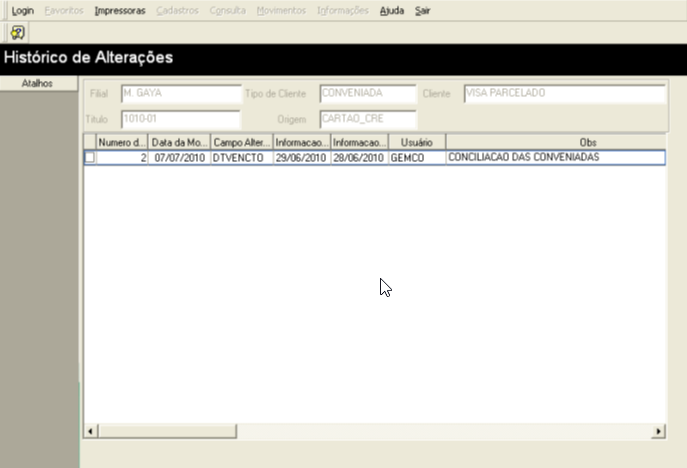Open the greyed Cadastros menu
The height and width of the screenshot is (468, 687).
177,11
